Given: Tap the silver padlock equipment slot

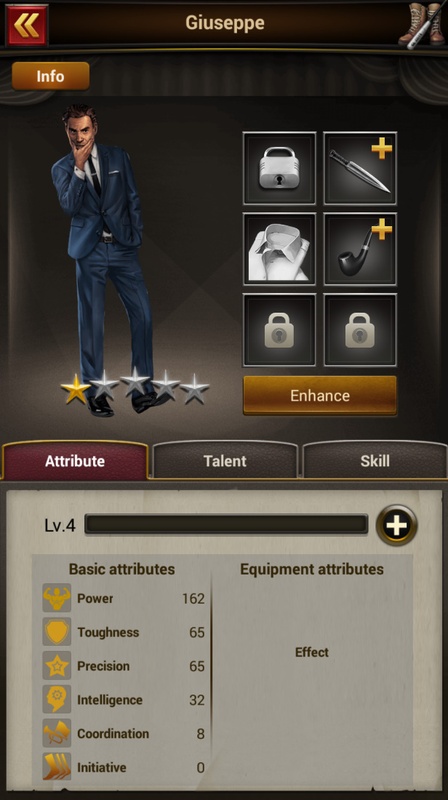Looking at the screenshot, I should coord(279,168).
